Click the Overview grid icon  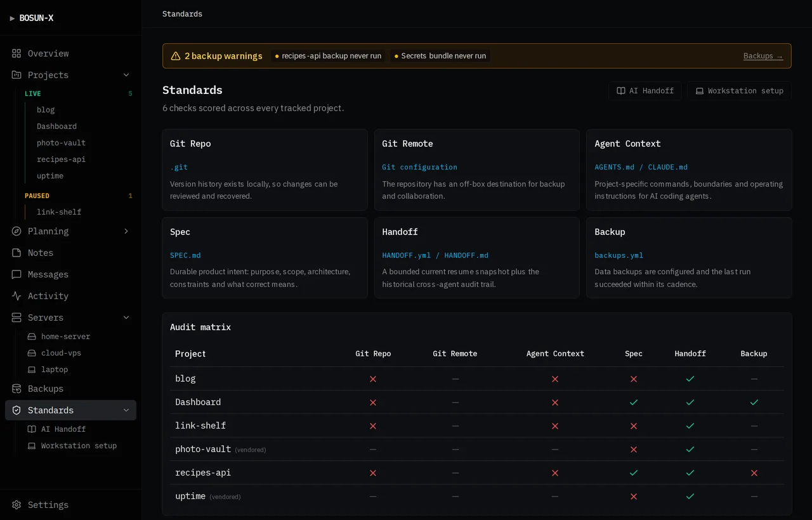(16, 53)
